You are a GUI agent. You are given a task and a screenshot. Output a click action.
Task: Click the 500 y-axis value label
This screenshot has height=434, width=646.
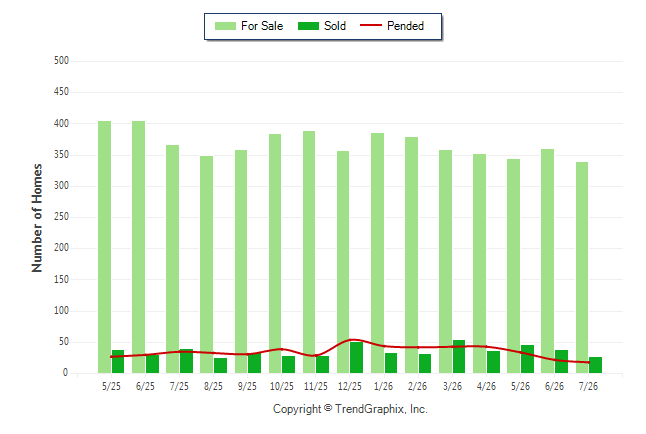61,61
